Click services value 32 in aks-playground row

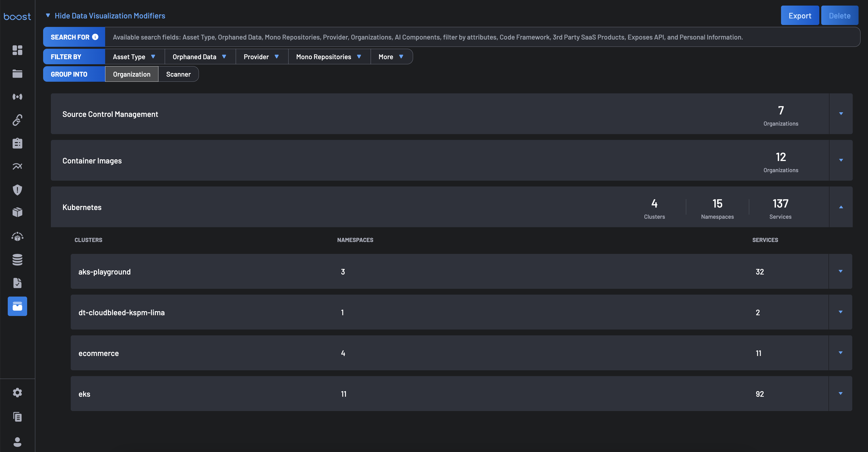(760, 272)
